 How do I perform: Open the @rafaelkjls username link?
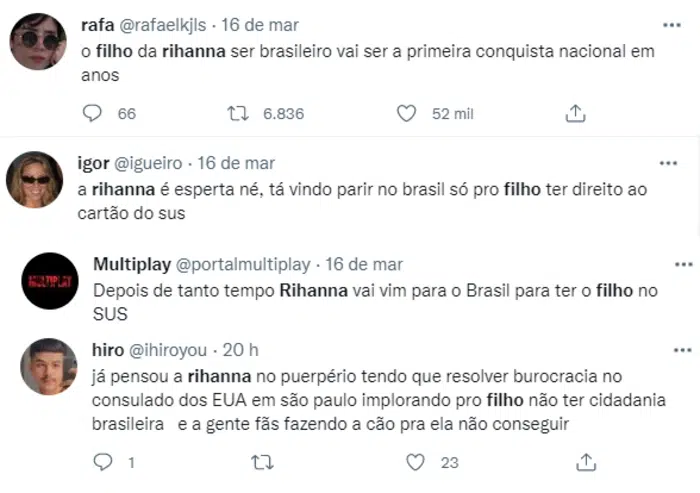(165, 24)
